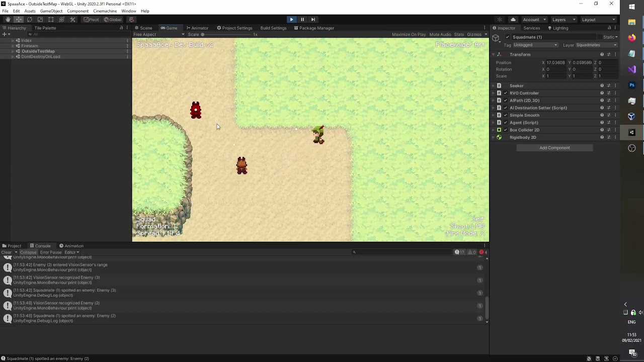Image resolution: width=644 pixels, height=362 pixels.
Task: Disable the RVO Controller component checkbox
Action: (x=506, y=93)
